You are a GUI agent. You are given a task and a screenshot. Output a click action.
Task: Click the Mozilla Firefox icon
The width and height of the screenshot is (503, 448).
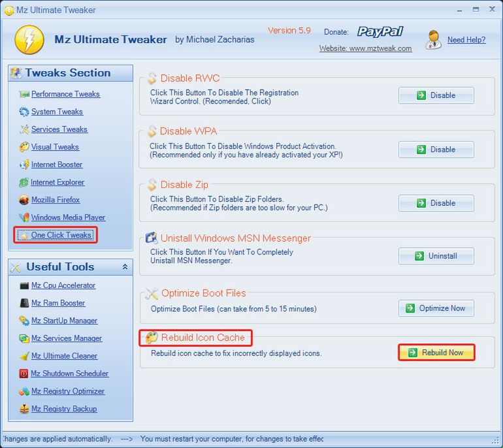pos(24,200)
